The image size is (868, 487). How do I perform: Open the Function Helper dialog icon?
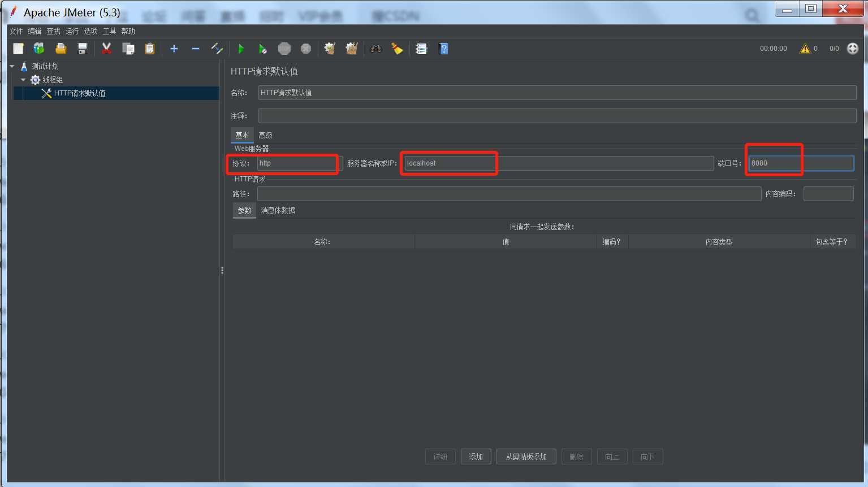tap(421, 49)
